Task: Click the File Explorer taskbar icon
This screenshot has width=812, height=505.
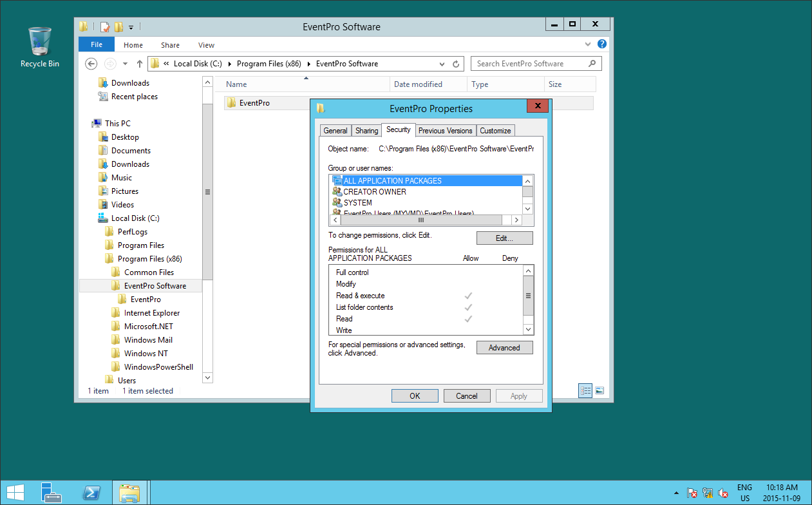Action: 129,493
